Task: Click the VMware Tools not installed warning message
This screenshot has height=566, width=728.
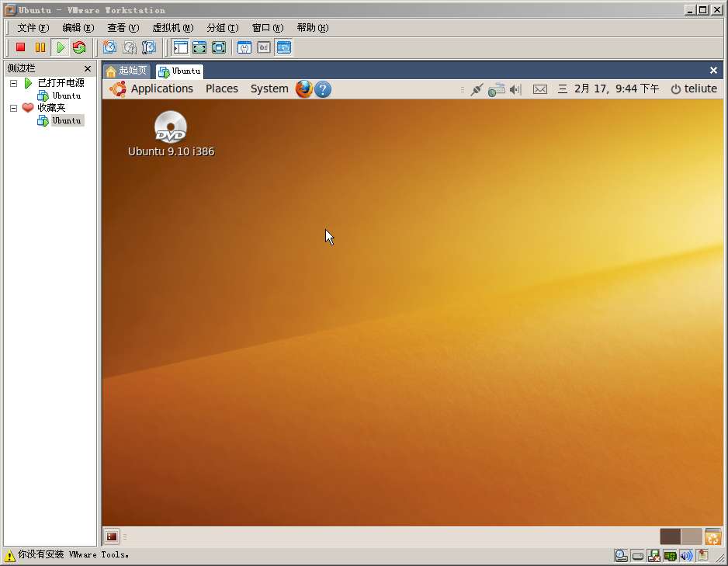Action: (x=74, y=555)
